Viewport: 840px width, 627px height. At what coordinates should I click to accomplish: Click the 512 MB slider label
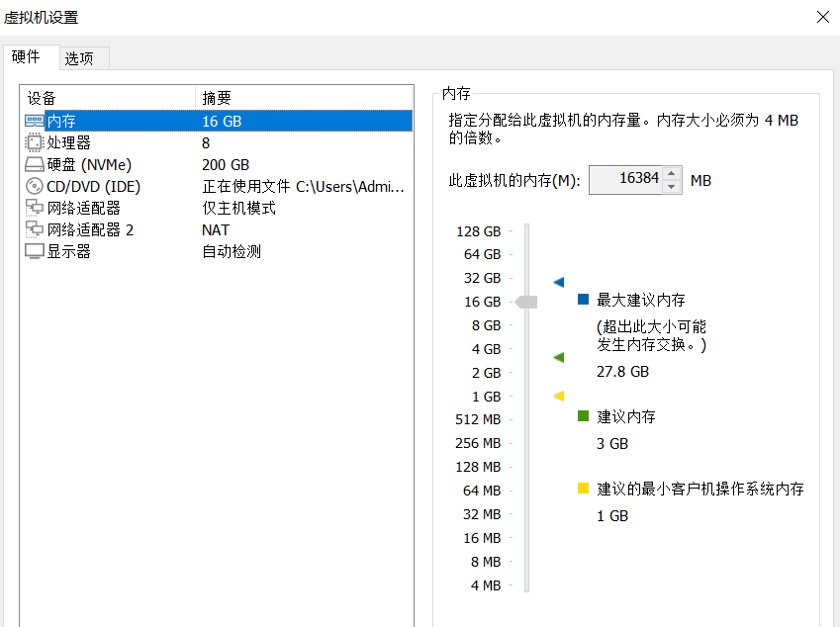point(478,419)
